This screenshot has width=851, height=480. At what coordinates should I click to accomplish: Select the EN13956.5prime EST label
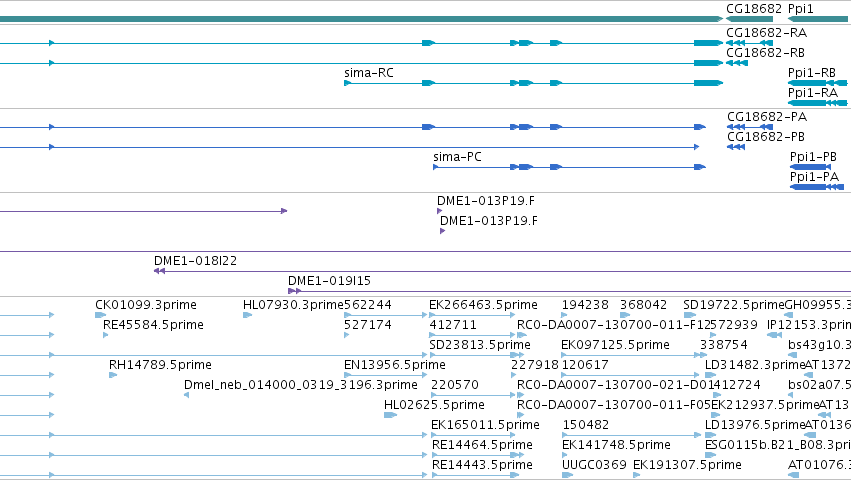pyautogui.click(x=395, y=365)
